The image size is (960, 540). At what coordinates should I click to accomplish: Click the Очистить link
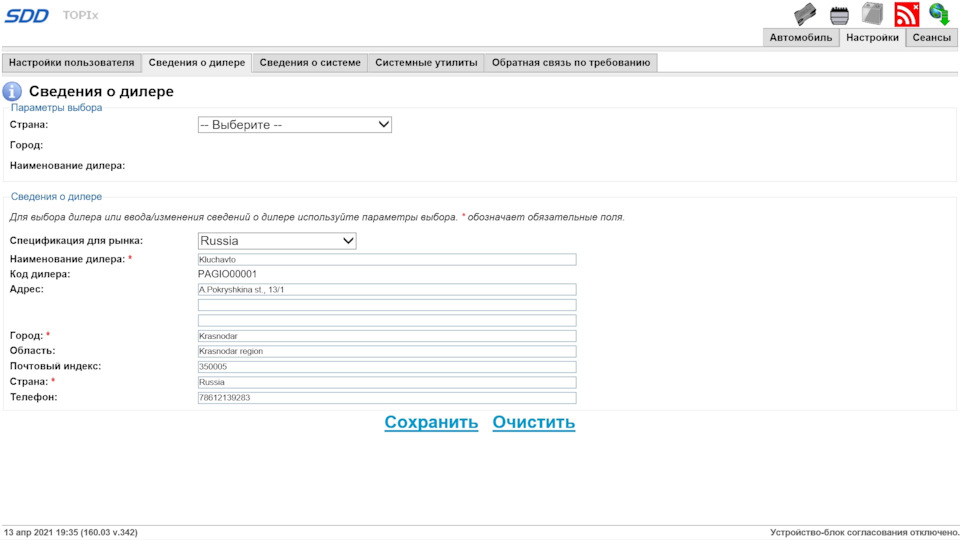[x=533, y=422]
